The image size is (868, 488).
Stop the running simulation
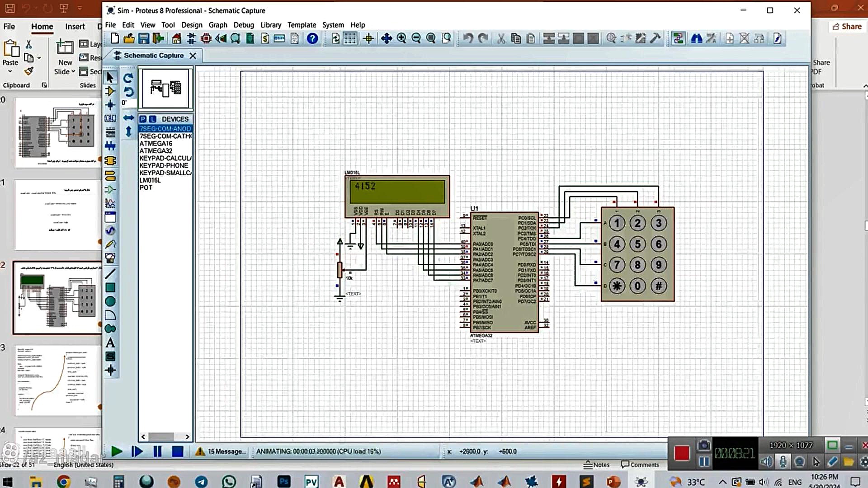(x=178, y=451)
